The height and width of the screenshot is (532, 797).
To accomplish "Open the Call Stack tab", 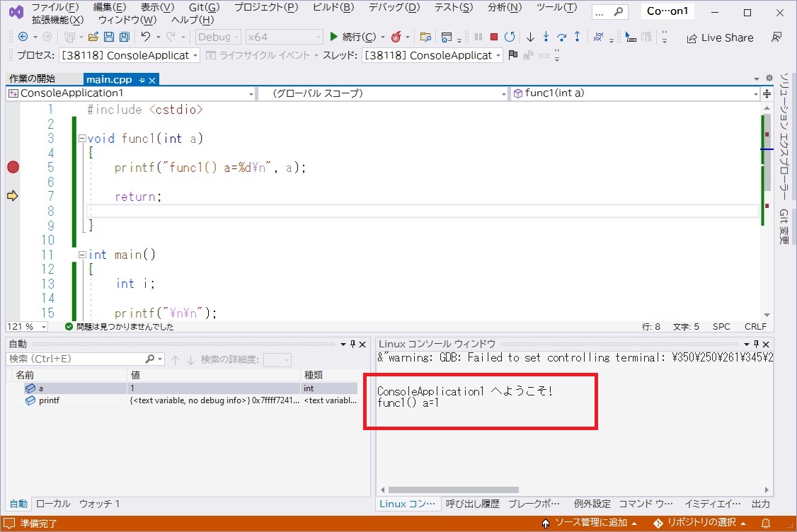I will pos(473,504).
